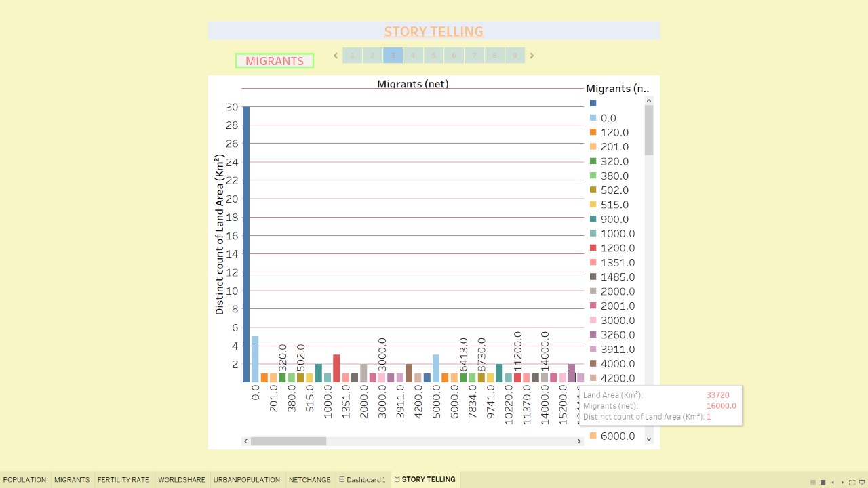This screenshot has height=488, width=868.
Task: Select highlighted story point 3
Action: click(x=393, y=56)
